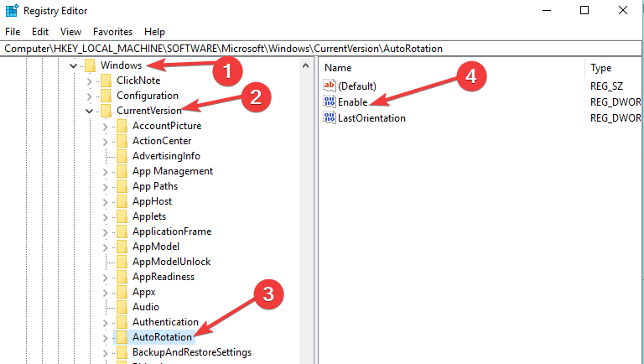This screenshot has height=364, width=644.
Task: Click the Configuration folder icon
Action: click(106, 96)
